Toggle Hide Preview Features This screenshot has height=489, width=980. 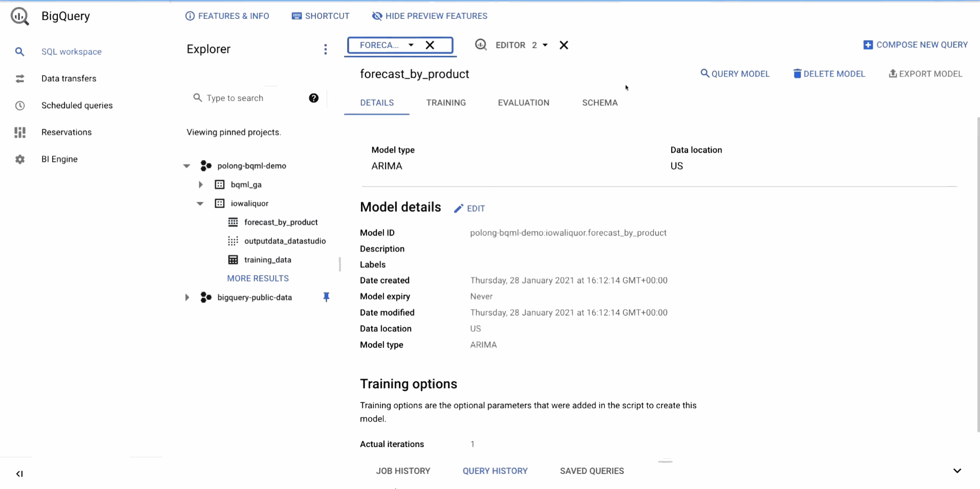pos(429,16)
